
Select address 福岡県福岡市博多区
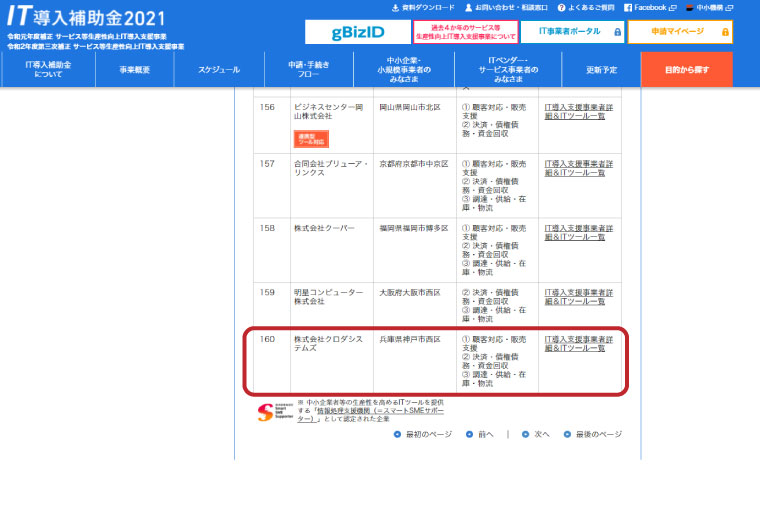(x=414, y=228)
